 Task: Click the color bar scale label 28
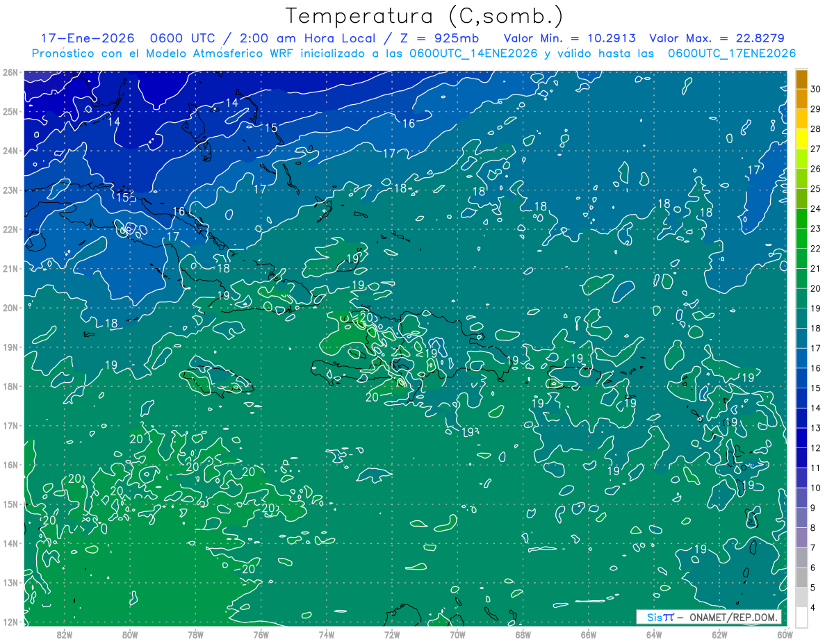pyautogui.click(x=815, y=129)
